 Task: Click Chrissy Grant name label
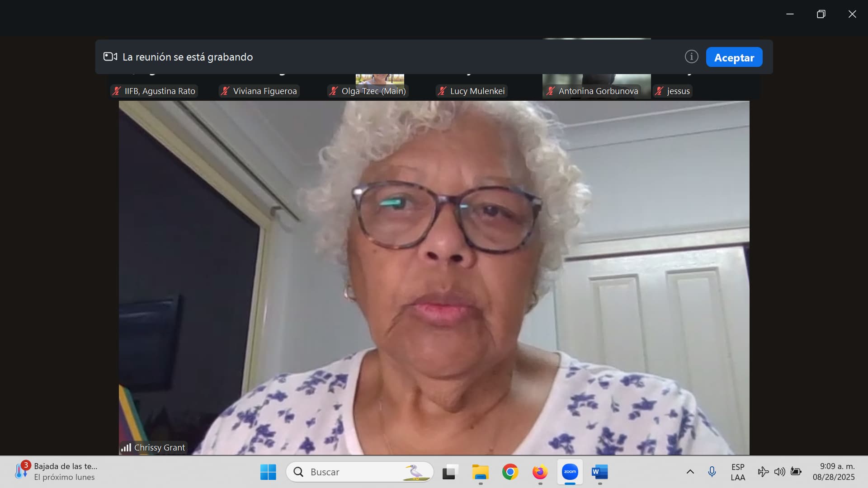(159, 447)
